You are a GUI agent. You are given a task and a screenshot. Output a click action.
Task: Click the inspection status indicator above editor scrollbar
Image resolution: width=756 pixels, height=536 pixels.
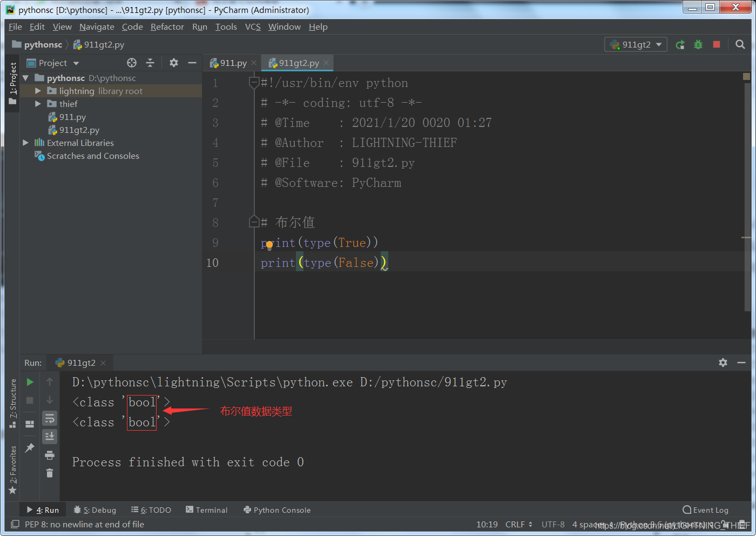[x=746, y=77]
